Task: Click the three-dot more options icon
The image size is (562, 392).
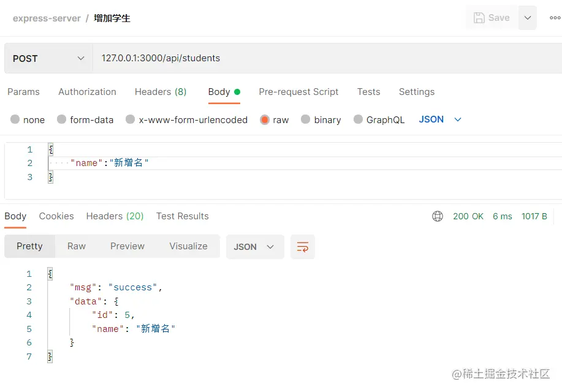Action: tap(554, 18)
